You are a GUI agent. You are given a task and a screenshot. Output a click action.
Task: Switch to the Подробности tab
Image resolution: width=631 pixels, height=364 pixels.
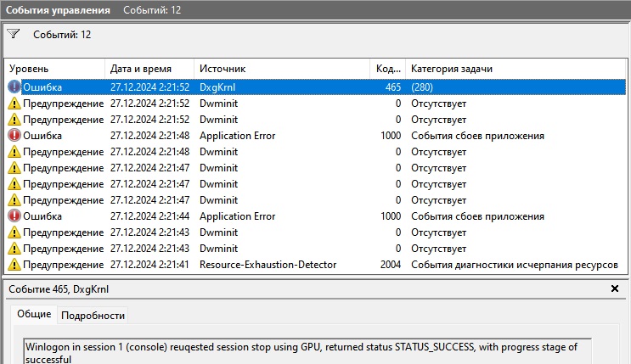93,316
